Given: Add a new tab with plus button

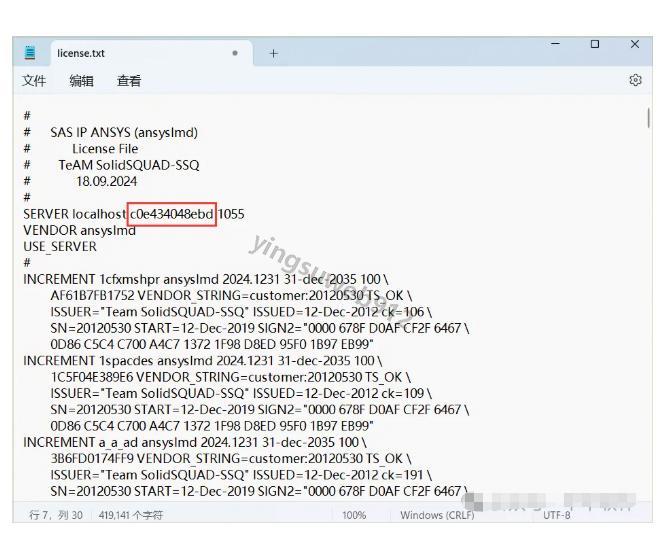Looking at the screenshot, I should (x=274, y=54).
